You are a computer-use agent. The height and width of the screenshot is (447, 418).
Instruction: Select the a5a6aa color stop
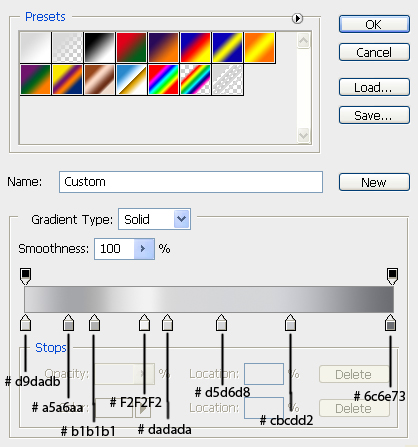68,322
